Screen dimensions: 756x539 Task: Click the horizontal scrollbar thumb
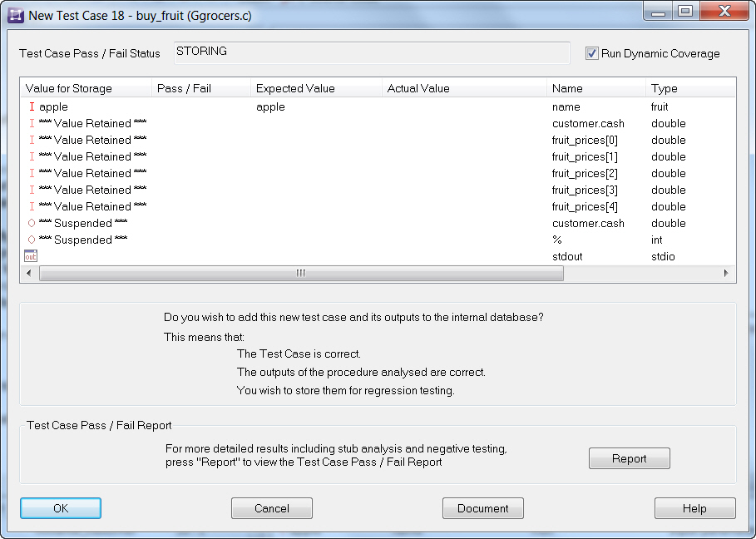tap(301, 274)
